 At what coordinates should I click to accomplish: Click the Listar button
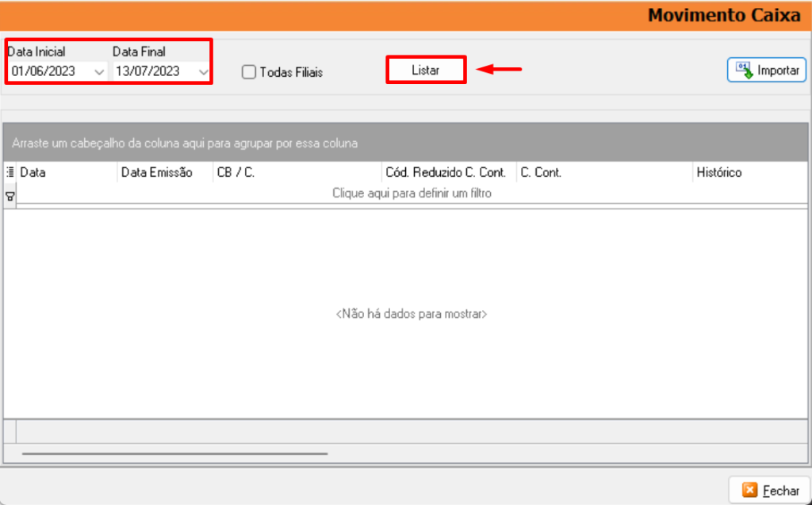(x=426, y=70)
